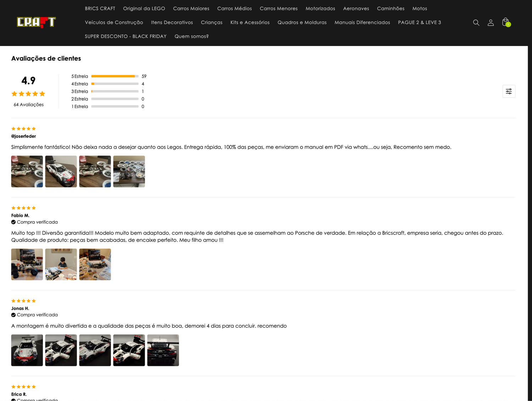
Task: Select the Motorizados menu item
Action: [x=320, y=9]
